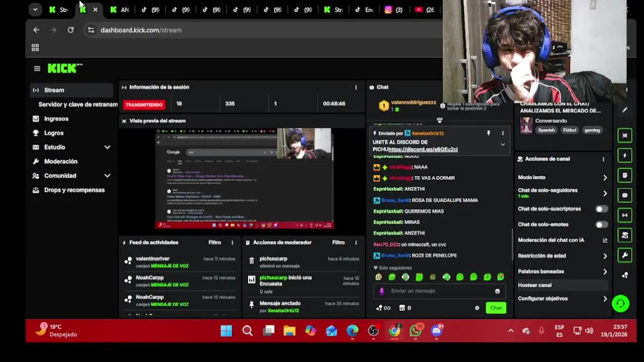The width and height of the screenshot is (644, 362).
Task: Open Logros in the sidebar
Action: coord(53,133)
